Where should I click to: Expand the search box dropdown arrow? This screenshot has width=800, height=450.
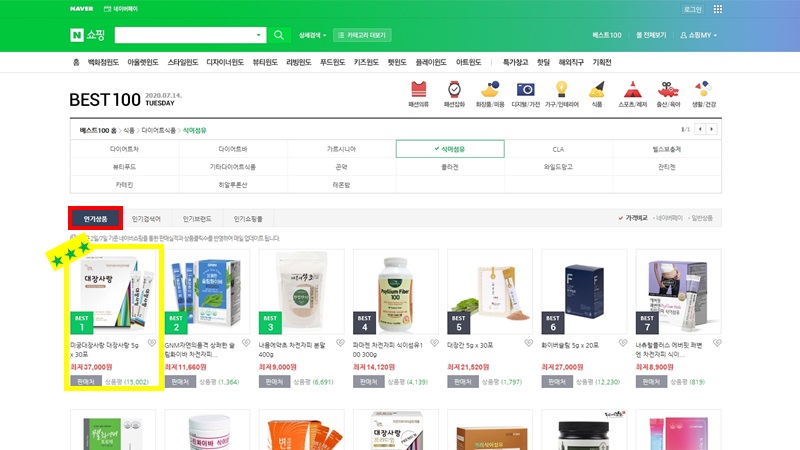[258, 35]
